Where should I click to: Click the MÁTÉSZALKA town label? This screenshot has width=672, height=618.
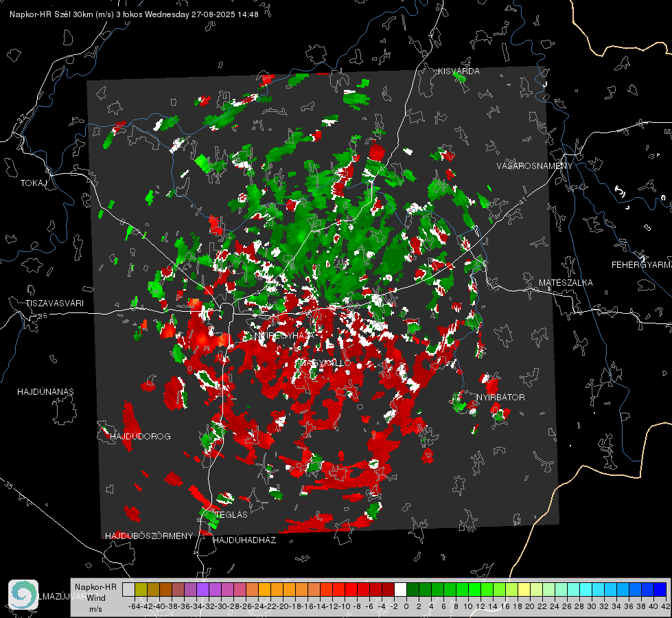coord(566,283)
